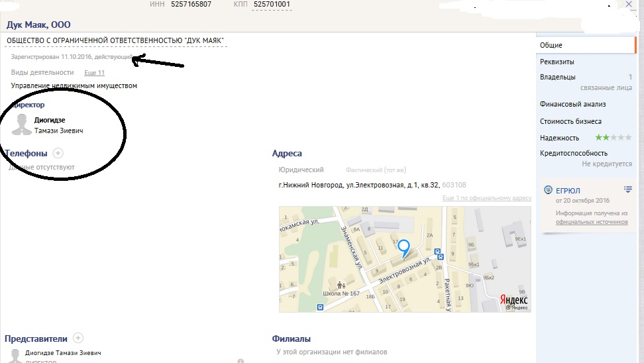Click the Надежность star rating
The width and height of the screenshot is (644, 363).
(613, 138)
